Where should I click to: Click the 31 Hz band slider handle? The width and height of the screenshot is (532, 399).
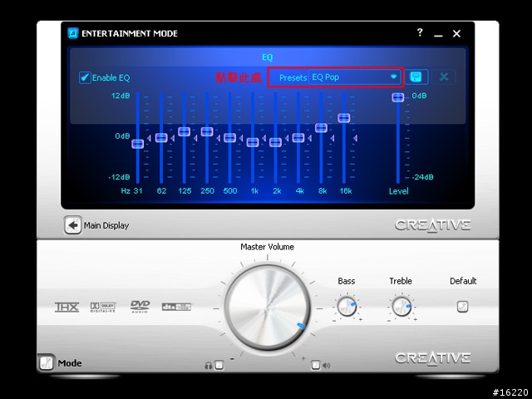(x=138, y=144)
